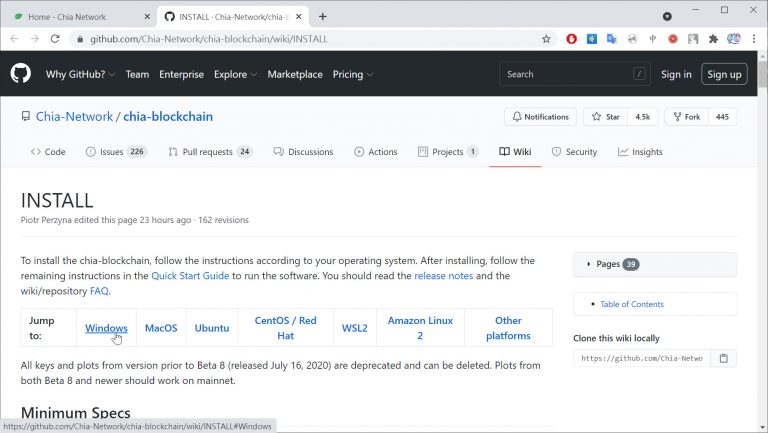Image resolution: width=768 pixels, height=433 pixels.
Task: Open the Chrome extensions puzzle icon
Action: click(x=713, y=39)
